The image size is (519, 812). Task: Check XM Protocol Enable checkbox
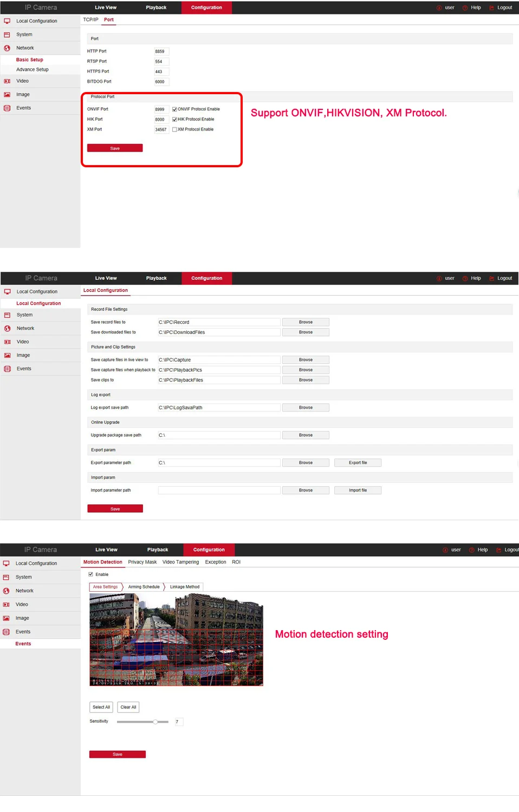point(174,129)
